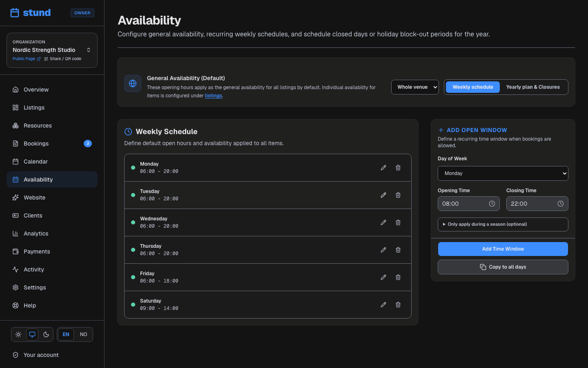Edit Wednesday opening hours with pencil icon
Screen dimensions: 588x368
tap(383, 222)
